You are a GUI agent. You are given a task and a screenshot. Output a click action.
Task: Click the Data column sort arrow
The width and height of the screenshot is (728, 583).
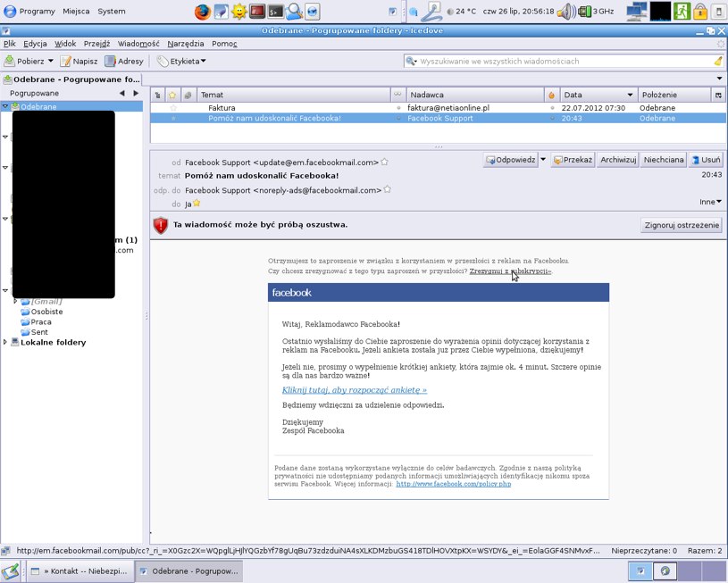[630, 95]
